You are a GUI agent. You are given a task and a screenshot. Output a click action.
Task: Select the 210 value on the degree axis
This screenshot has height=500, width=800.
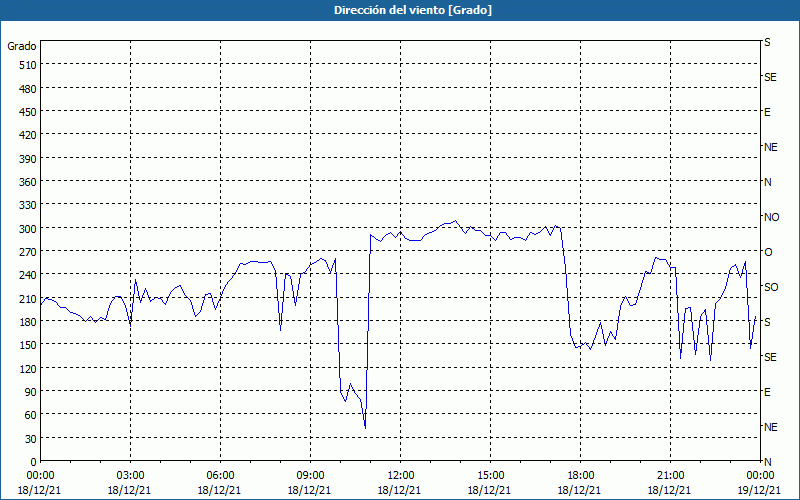coord(28,298)
